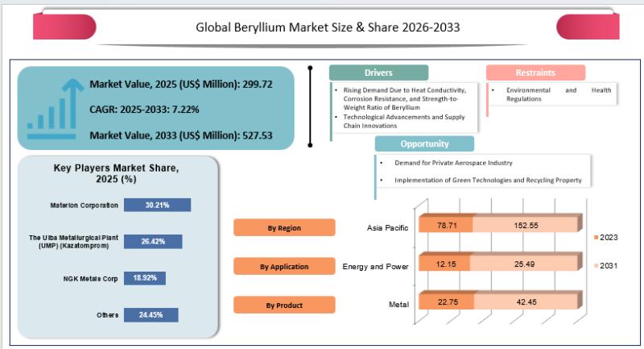Viewport: 644px width, 349px height.
Task: Click the Asia Pacific 152.55 bar segment
Action: [524, 228]
